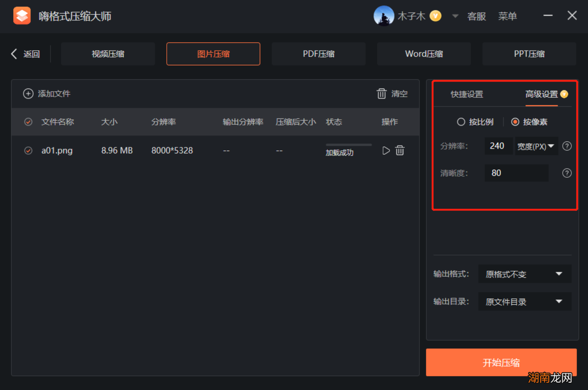Switch to the 快捷设置 tab
The height and width of the screenshot is (390, 588).
[x=466, y=94]
